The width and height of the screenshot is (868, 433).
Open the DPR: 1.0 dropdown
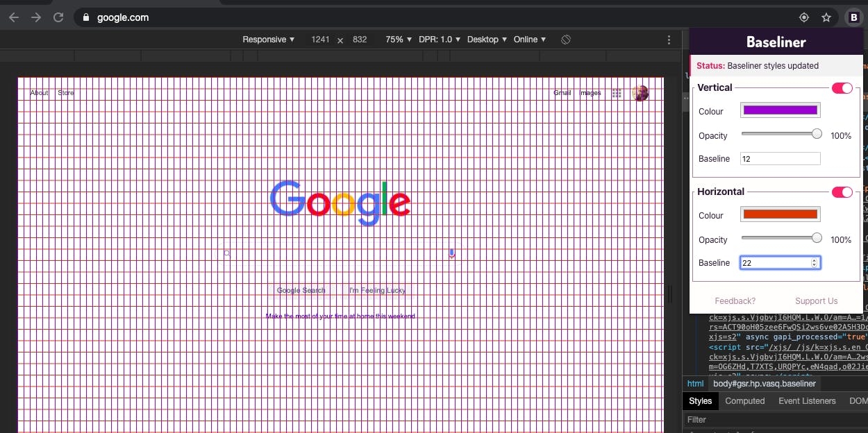pos(440,40)
